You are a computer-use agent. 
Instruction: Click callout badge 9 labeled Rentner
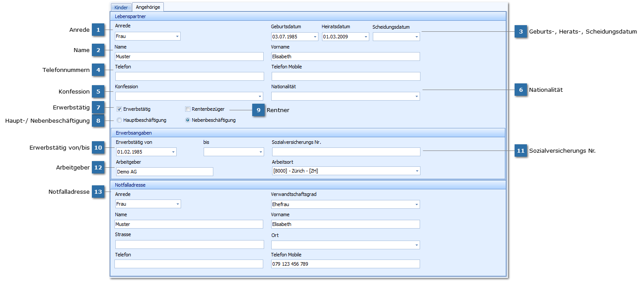[x=258, y=110]
